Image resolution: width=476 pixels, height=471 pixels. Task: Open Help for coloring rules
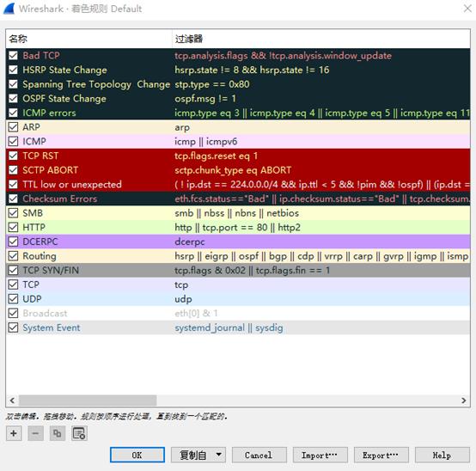[x=442, y=455]
